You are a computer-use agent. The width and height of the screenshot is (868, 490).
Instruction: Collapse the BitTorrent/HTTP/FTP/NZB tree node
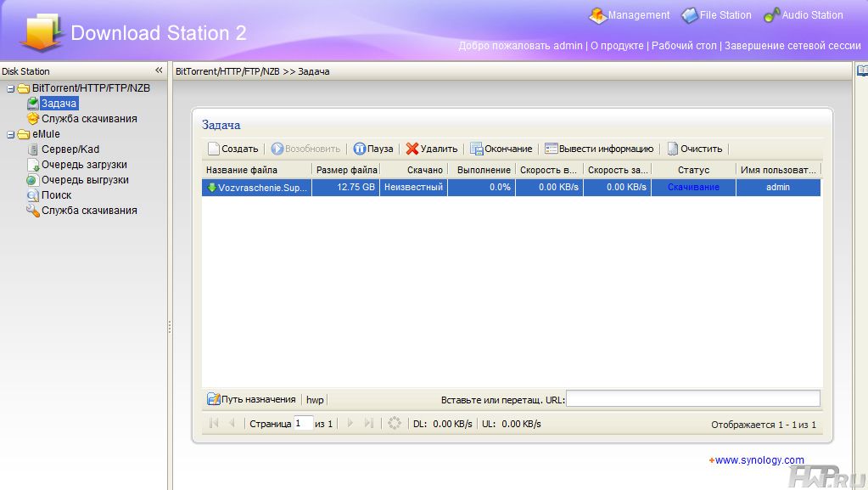pyautogui.click(x=10, y=88)
